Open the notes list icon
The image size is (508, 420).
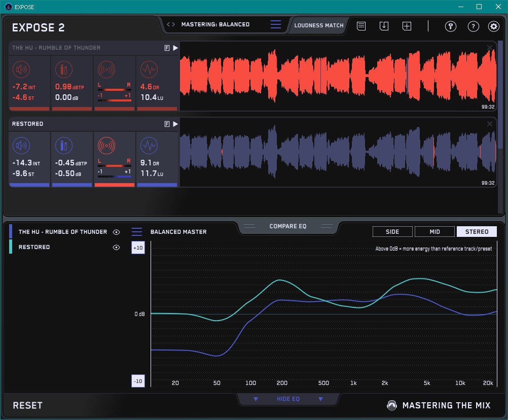[x=361, y=26]
